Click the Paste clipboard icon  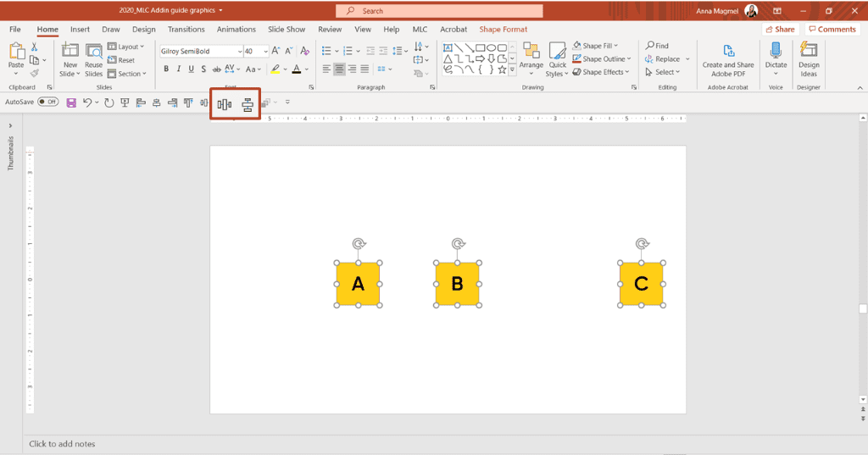pos(16,52)
